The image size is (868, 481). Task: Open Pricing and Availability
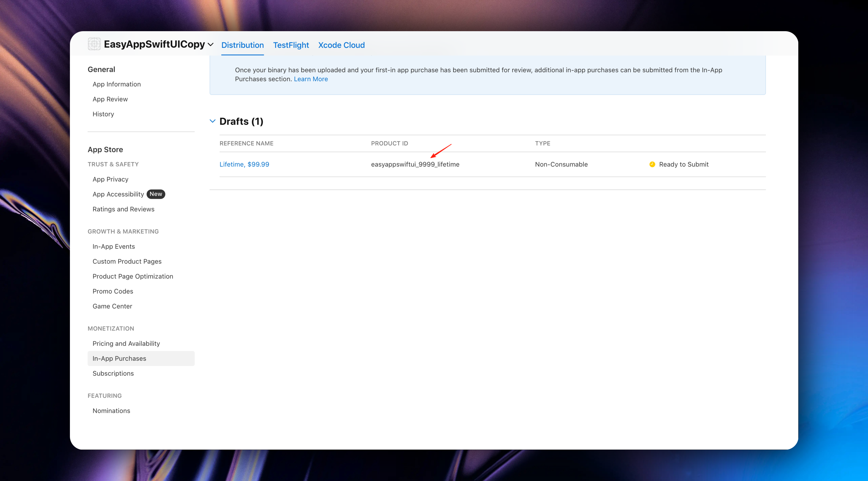[126, 343]
